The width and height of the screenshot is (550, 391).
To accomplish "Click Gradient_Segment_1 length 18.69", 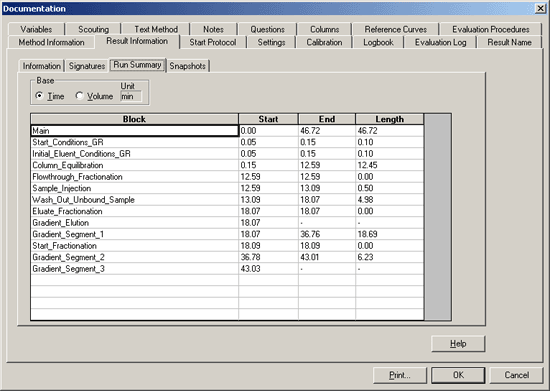I will pos(389,234).
